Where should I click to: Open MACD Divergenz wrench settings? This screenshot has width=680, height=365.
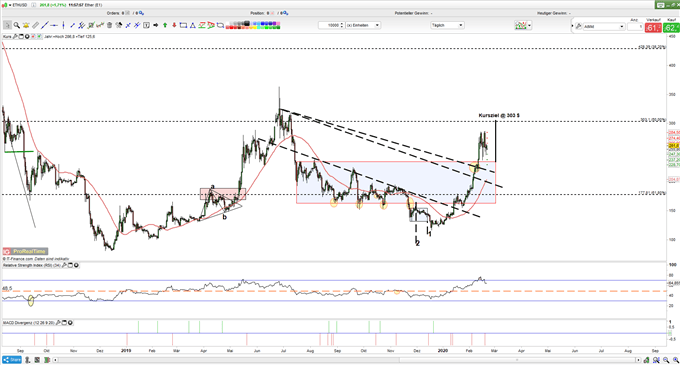58,323
